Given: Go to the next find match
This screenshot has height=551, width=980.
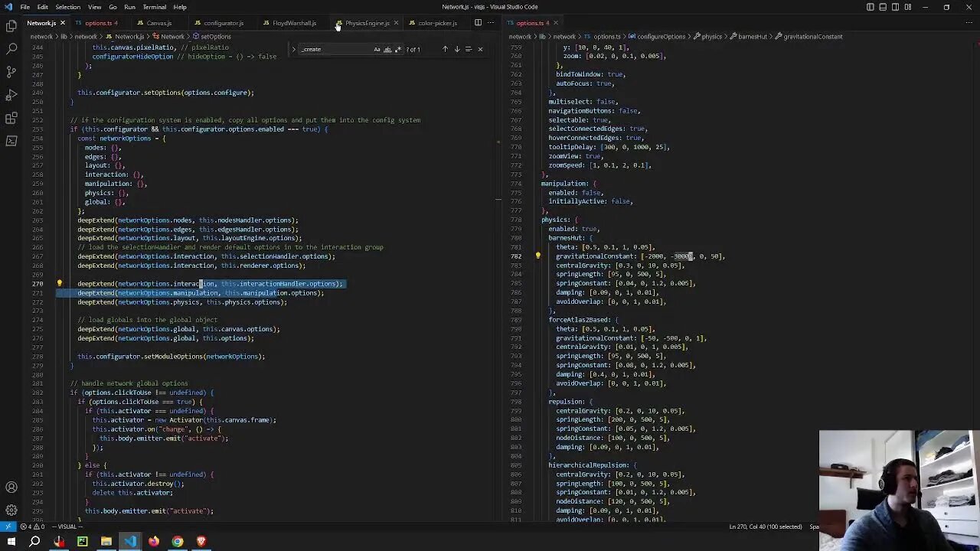Looking at the screenshot, I should (456, 49).
